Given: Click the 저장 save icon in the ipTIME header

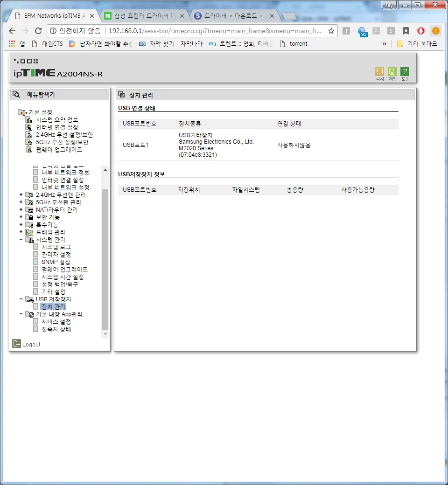Looking at the screenshot, I should [392, 74].
